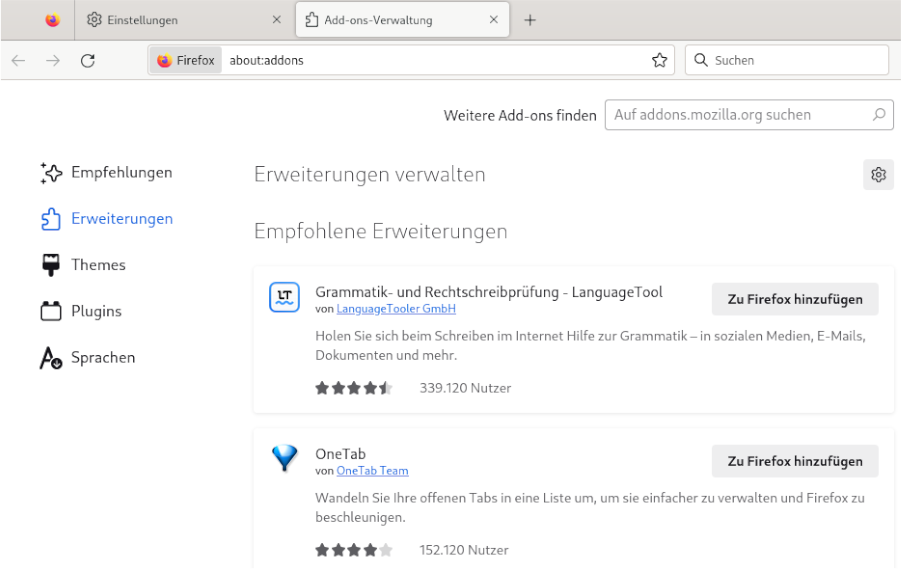Viewport: 901px width, 569px height.
Task: Click the OneTab title text
Action: [x=340, y=454]
